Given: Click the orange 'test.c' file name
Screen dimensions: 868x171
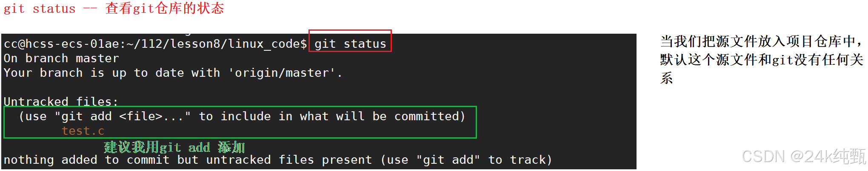Looking at the screenshot, I should pos(83,131).
